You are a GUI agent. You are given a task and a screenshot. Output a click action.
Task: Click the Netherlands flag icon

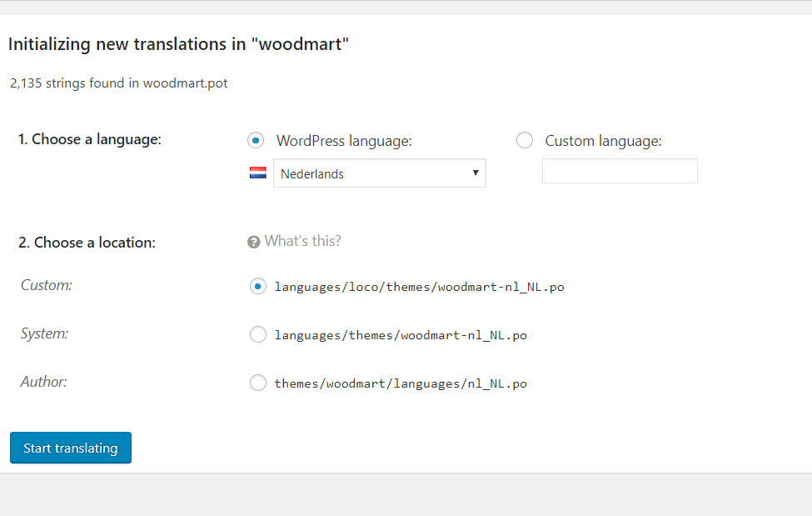[x=258, y=173]
